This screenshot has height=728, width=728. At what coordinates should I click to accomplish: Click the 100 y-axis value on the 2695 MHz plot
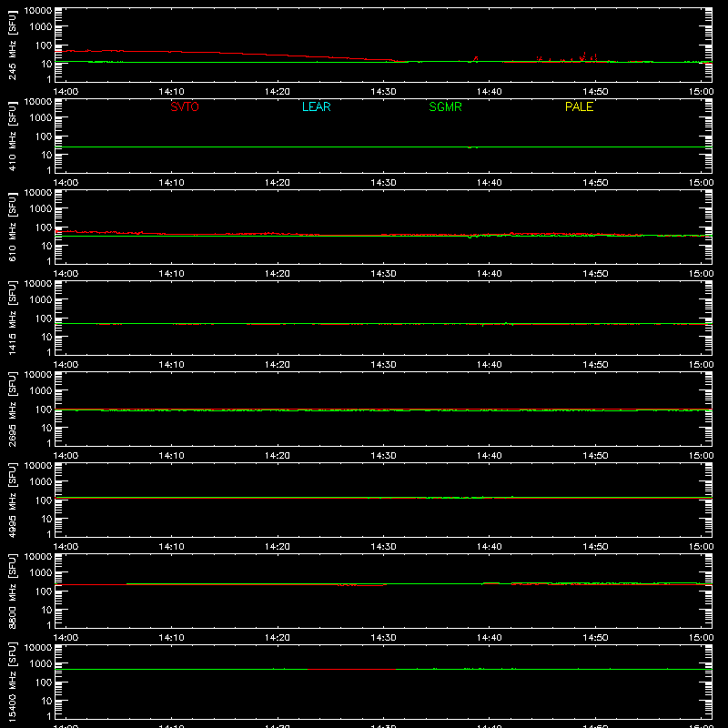[x=44, y=409]
